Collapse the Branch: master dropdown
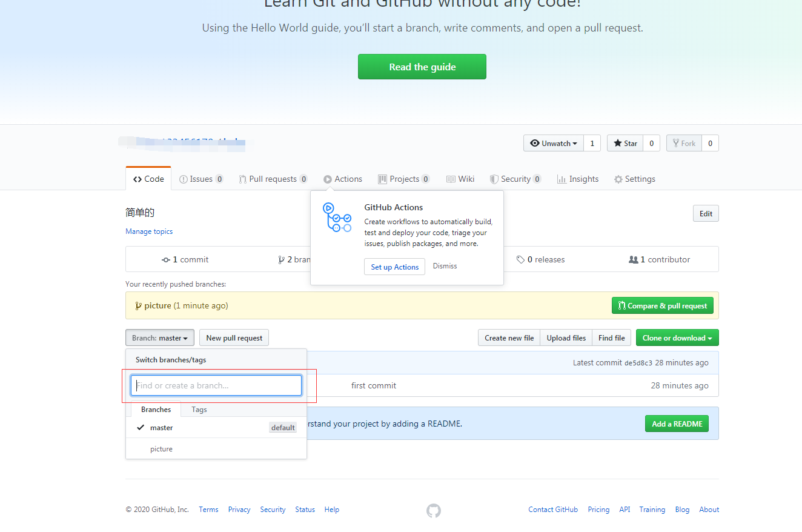The width and height of the screenshot is (802, 532). click(x=160, y=338)
